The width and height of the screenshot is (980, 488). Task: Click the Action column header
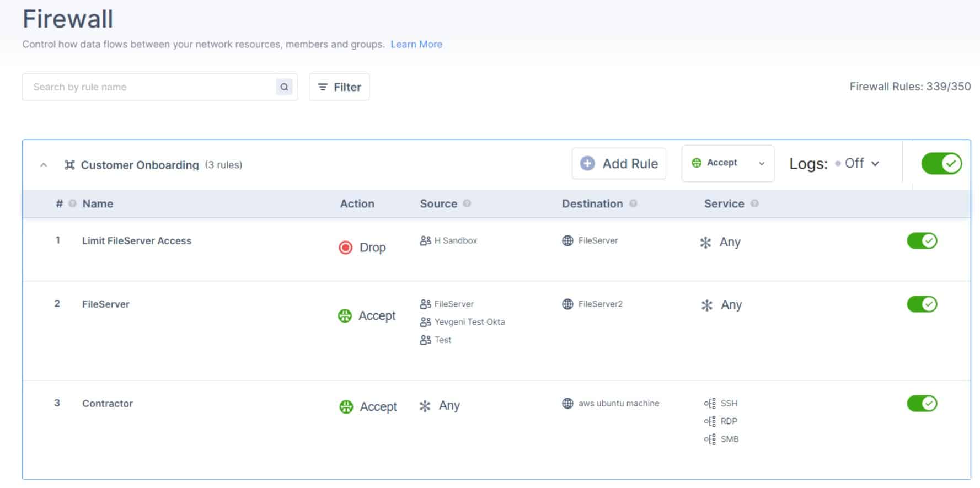tap(357, 203)
